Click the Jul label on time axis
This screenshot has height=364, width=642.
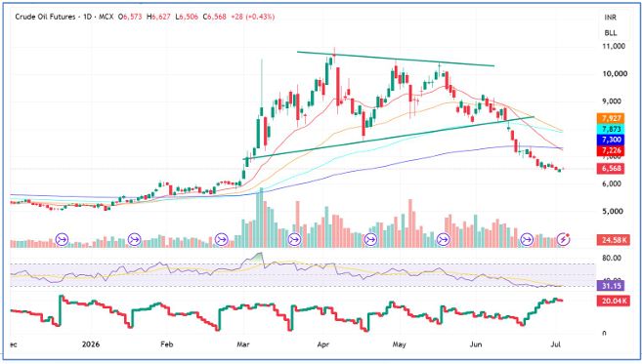tap(555, 344)
